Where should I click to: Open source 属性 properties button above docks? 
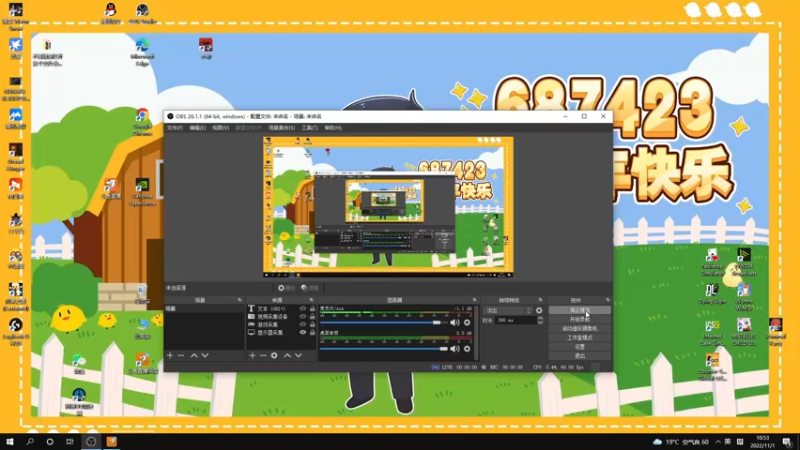pyautogui.click(x=286, y=288)
